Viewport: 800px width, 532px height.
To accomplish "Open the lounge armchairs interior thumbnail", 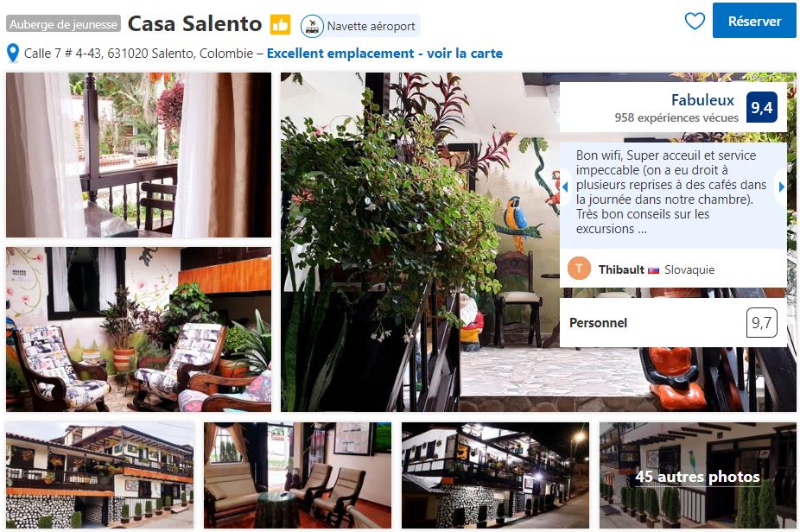I will coord(297,475).
